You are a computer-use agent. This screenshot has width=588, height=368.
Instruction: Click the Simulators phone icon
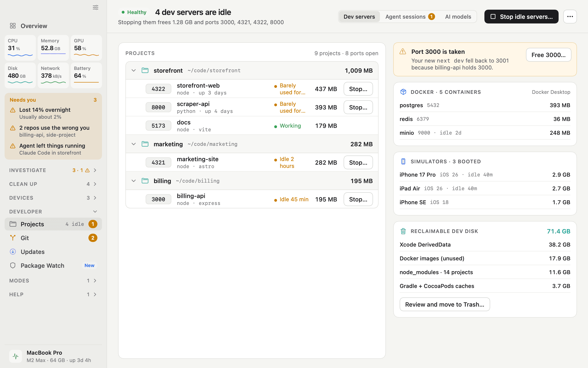(x=403, y=161)
